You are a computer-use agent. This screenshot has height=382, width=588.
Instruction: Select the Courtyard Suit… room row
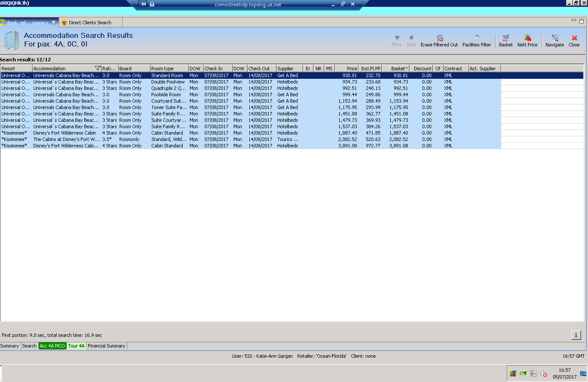[169, 101]
